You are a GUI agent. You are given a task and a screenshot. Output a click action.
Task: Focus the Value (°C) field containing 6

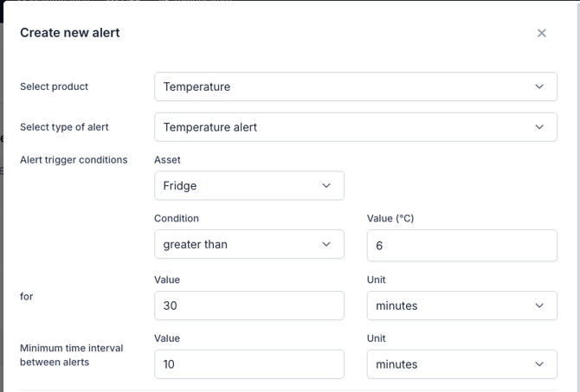(462, 245)
